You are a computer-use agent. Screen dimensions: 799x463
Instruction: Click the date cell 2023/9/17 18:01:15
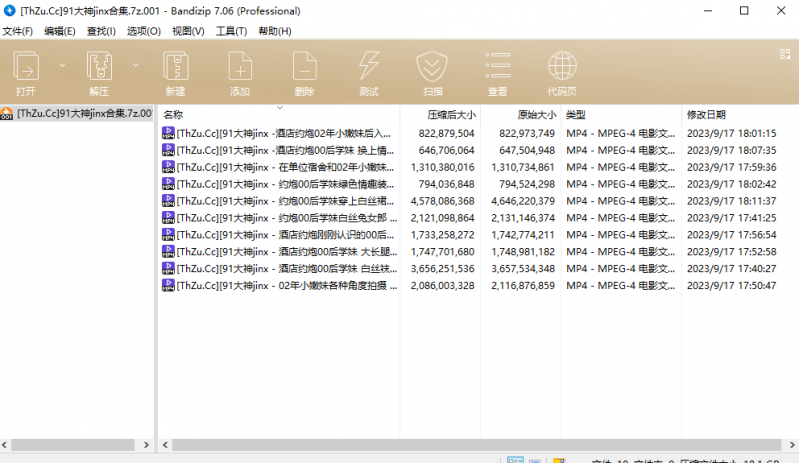click(731, 133)
